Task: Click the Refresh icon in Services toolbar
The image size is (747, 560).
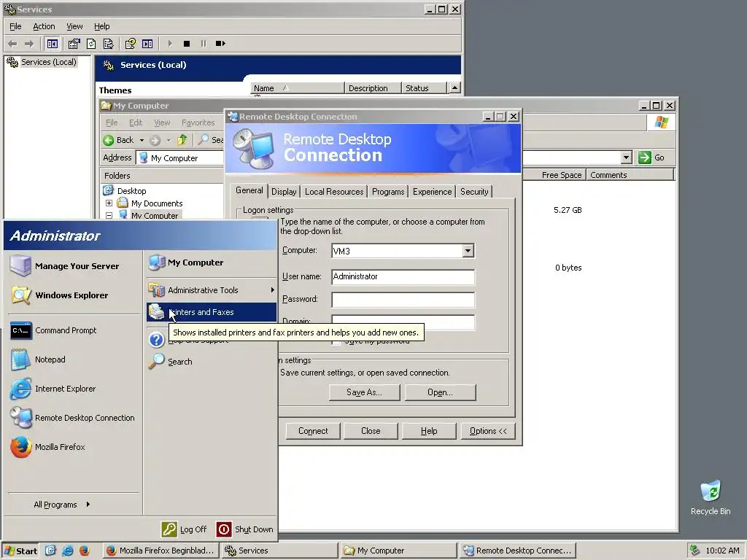Action: [x=91, y=44]
